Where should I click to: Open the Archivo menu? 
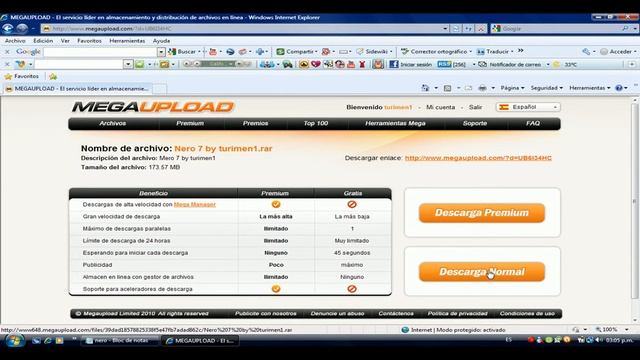[15, 41]
